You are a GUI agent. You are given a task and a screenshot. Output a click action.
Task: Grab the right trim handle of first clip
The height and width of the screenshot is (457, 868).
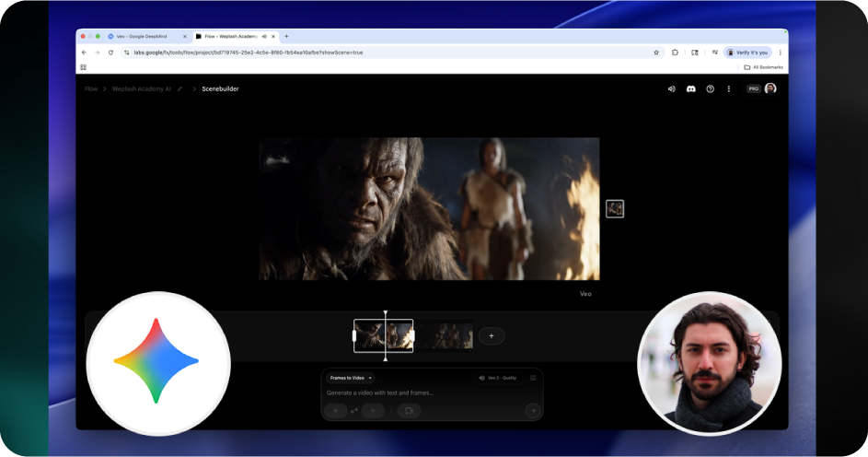click(x=412, y=335)
